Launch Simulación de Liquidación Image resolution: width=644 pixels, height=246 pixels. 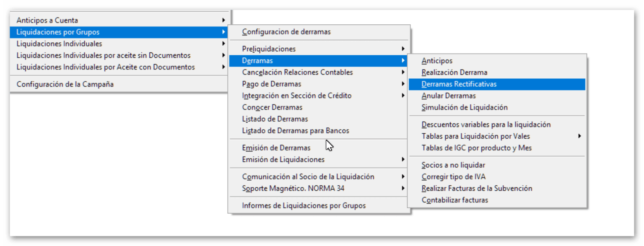point(464,108)
